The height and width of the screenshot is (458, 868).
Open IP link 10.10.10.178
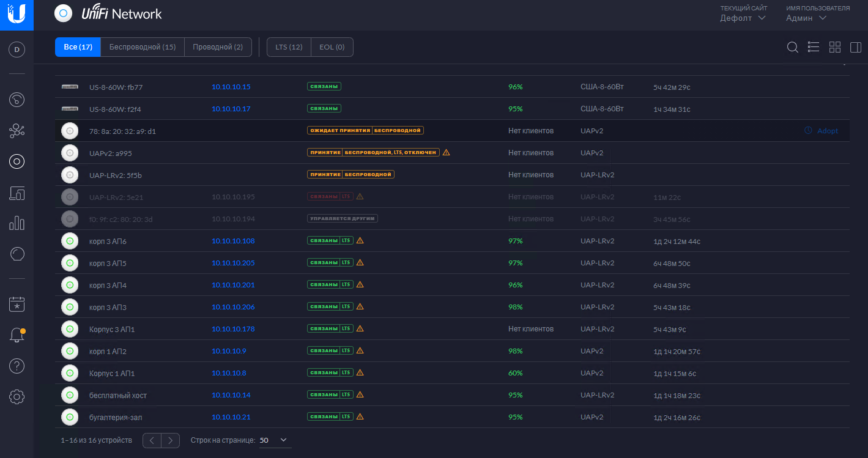click(233, 329)
